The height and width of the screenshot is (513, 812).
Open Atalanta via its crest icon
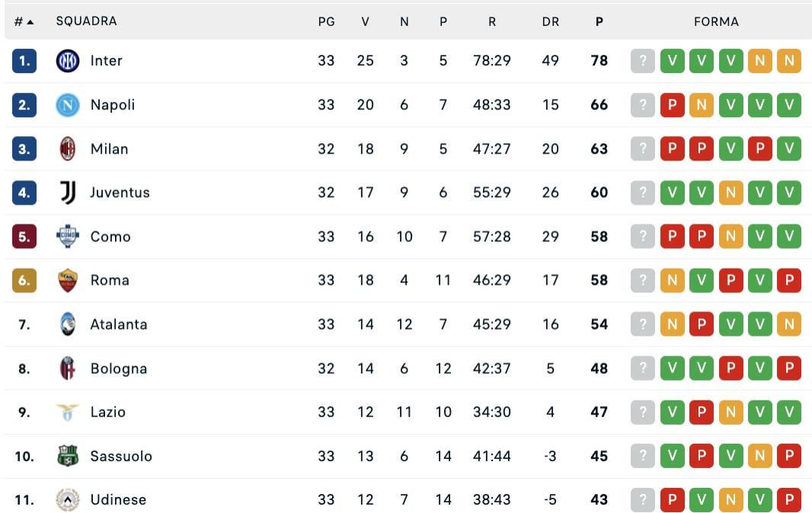tap(69, 324)
